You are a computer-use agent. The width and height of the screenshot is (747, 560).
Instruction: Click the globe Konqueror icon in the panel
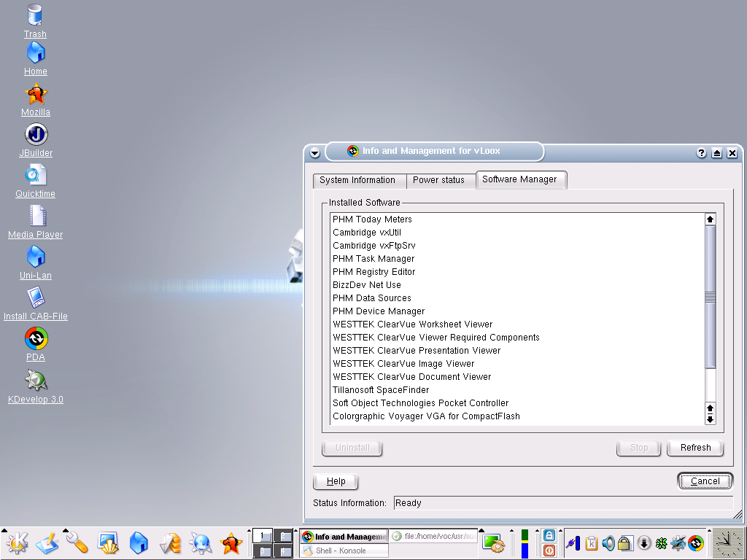(x=200, y=543)
